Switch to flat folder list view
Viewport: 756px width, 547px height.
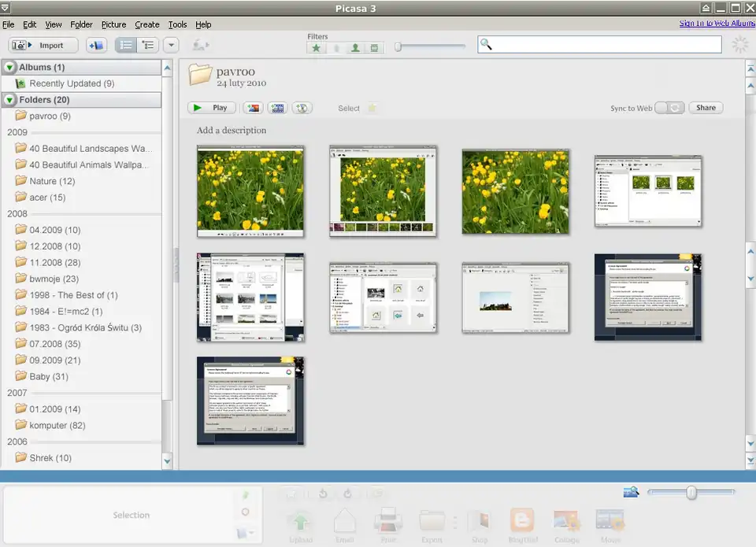(x=126, y=46)
